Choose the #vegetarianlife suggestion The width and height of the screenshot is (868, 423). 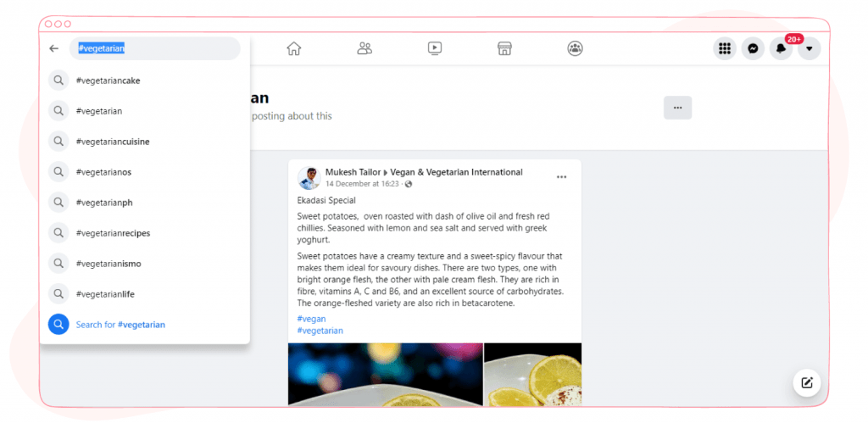click(x=144, y=294)
